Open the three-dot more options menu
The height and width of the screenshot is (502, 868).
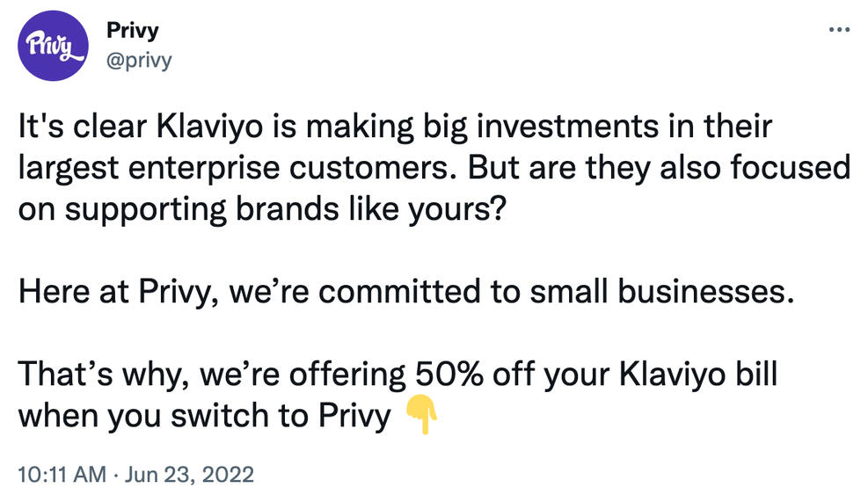tap(840, 29)
